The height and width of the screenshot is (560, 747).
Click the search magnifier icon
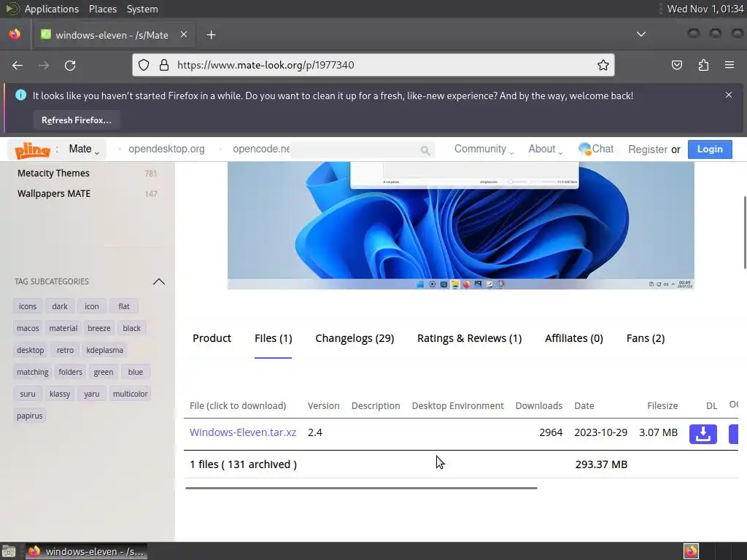pos(425,151)
